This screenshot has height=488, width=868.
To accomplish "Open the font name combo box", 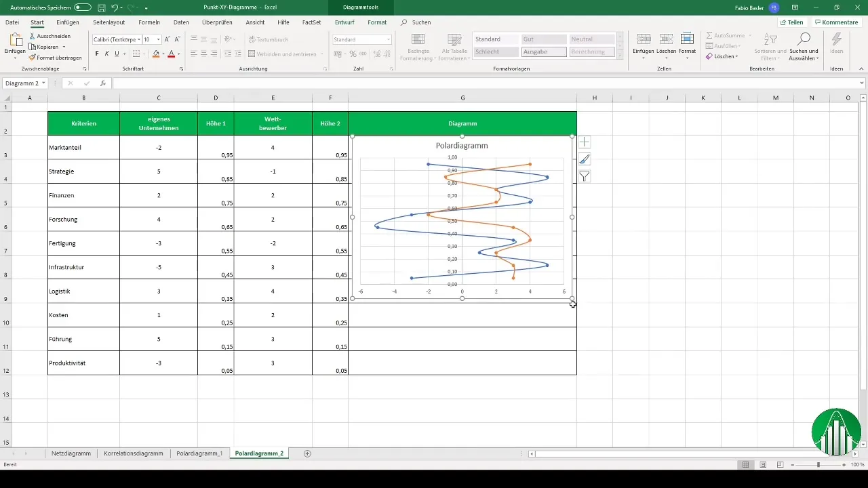I will (x=116, y=39).
